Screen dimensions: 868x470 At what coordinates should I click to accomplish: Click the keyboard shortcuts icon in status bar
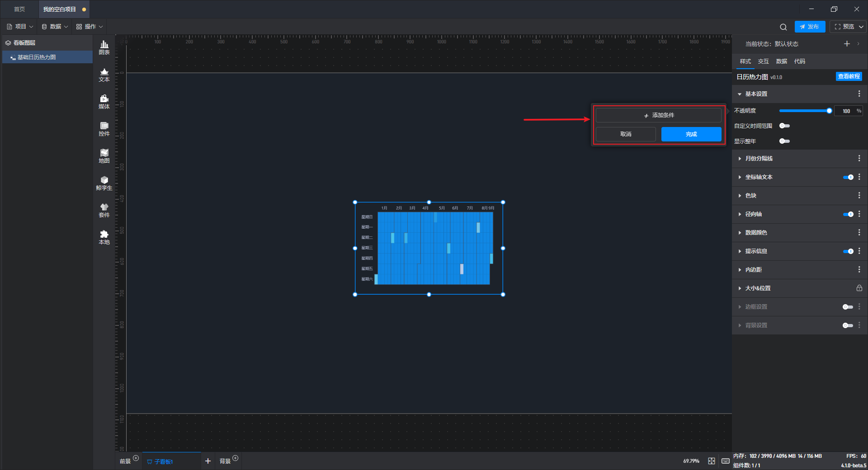[x=725, y=461]
